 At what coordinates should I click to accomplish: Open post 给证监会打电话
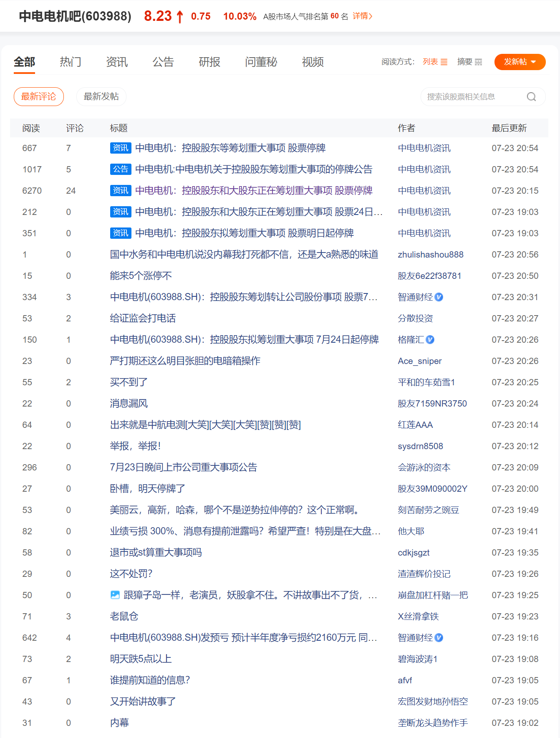[143, 318]
